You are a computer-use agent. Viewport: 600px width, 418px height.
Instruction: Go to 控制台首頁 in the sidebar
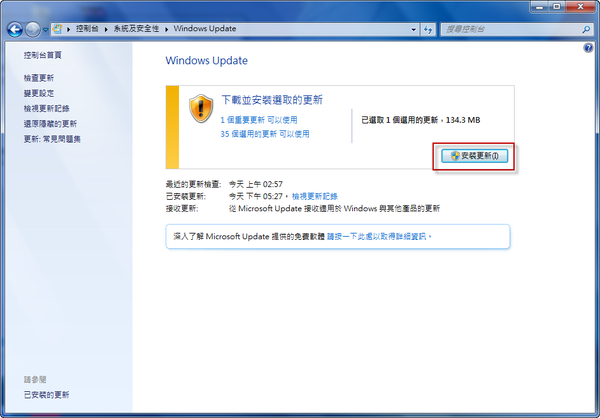(42, 55)
